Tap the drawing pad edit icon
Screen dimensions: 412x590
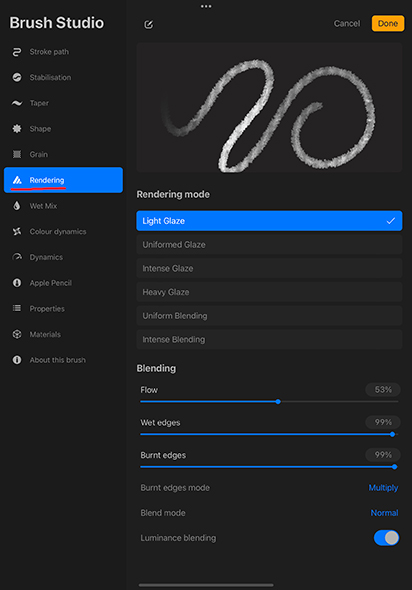click(149, 24)
